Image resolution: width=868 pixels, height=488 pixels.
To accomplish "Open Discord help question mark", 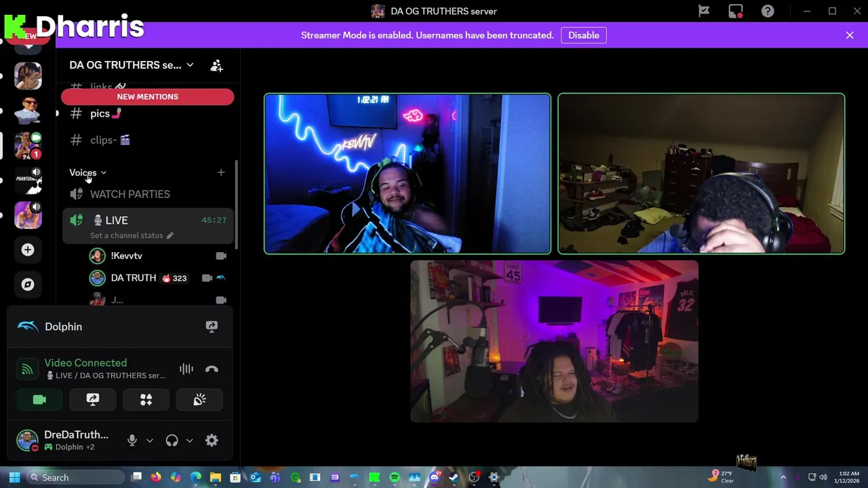I will pyautogui.click(x=768, y=11).
